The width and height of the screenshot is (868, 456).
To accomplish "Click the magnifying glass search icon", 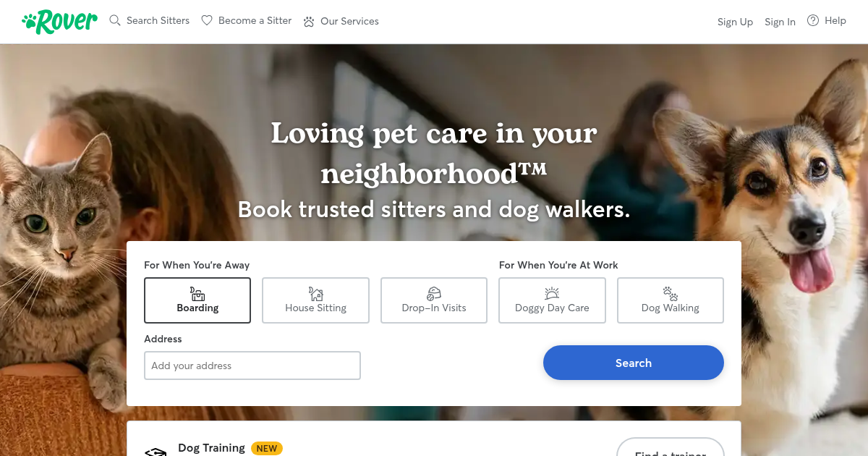I will pos(115,20).
